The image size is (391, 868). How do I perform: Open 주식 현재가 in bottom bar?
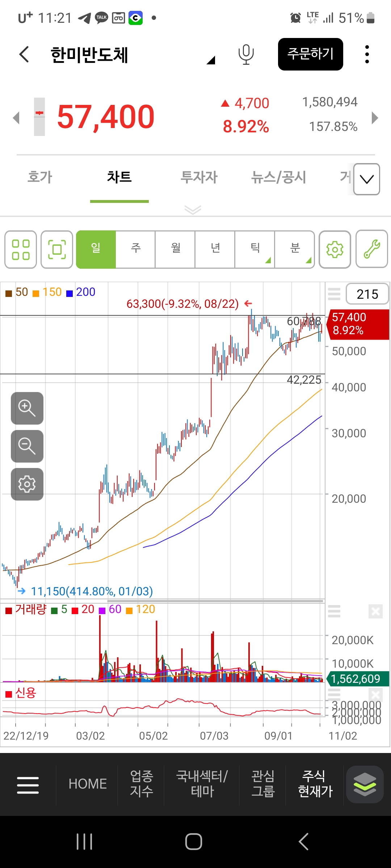pyautogui.click(x=315, y=784)
